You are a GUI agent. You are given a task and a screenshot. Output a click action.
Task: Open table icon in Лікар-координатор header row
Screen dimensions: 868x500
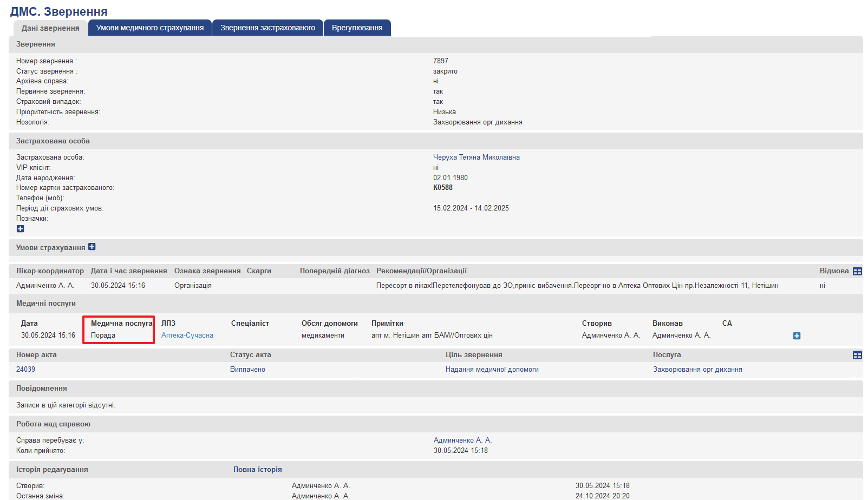click(x=857, y=271)
